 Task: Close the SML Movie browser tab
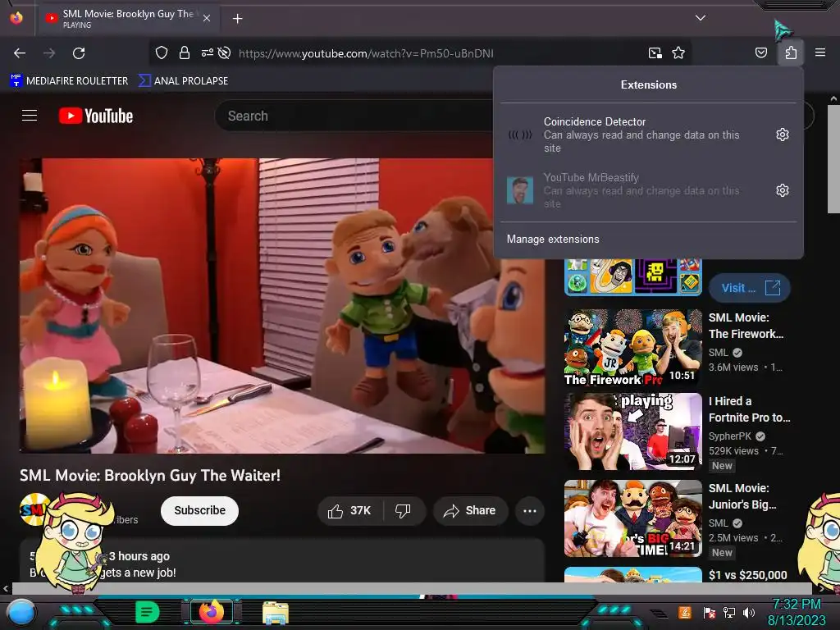[206, 18]
